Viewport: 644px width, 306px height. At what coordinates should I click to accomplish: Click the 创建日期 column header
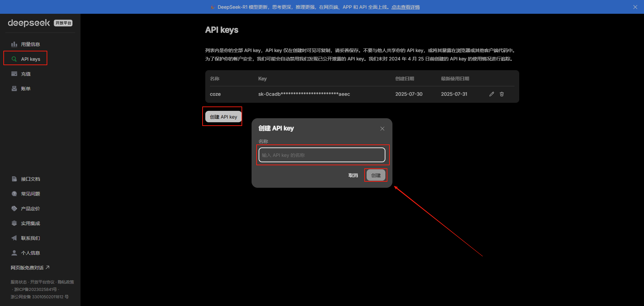pyautogui.click(x=405, y=79)
